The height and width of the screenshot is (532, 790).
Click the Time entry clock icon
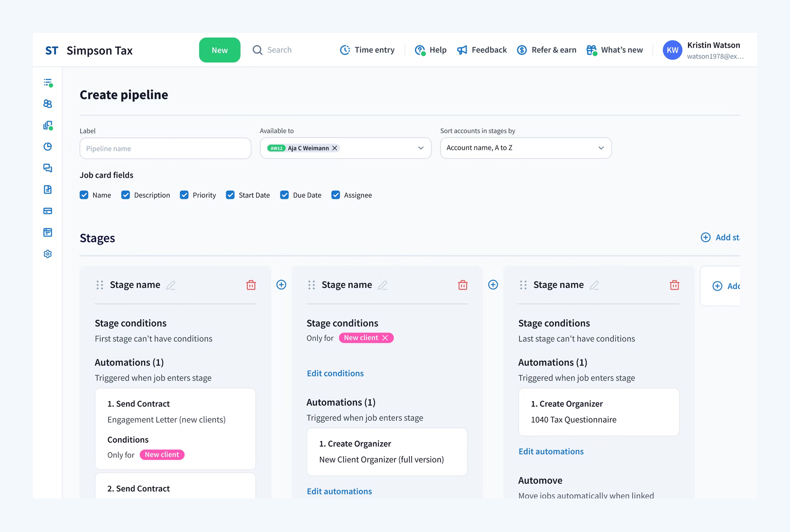coord(345,50)
